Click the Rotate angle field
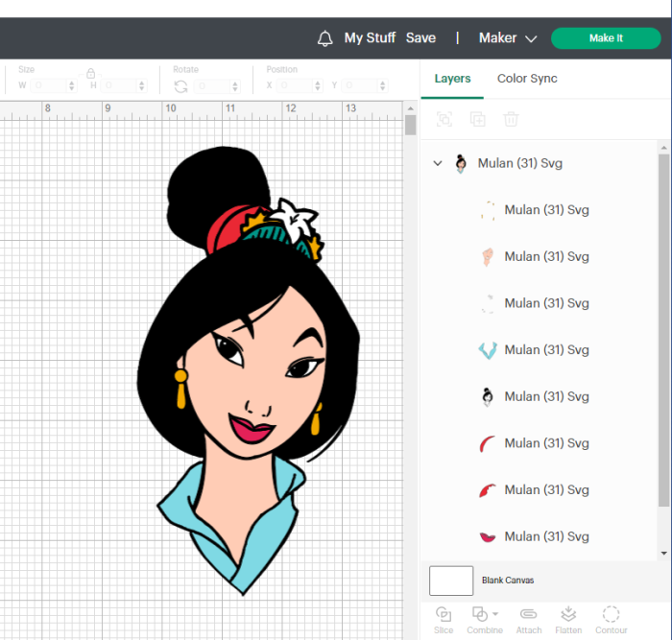 [x=213, y=86]
